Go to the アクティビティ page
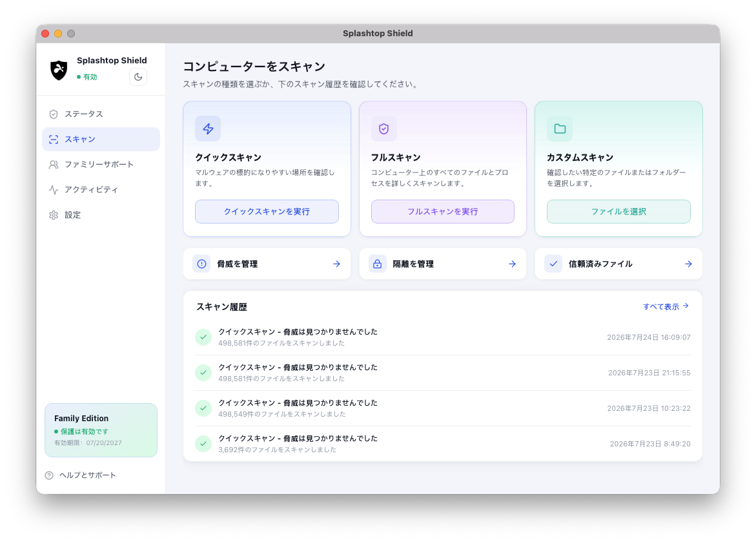Screen dimensions: 756x542 pos(101,190)
